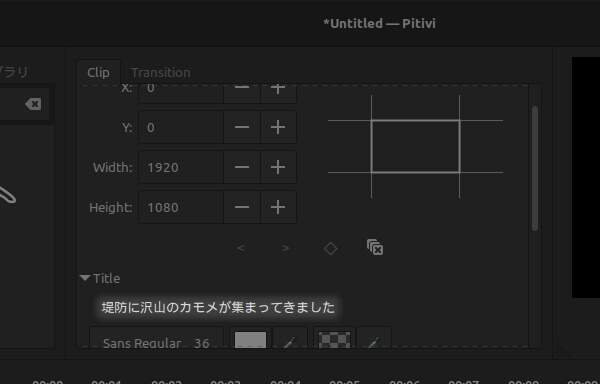Open the Transition tab

(160, 72)
